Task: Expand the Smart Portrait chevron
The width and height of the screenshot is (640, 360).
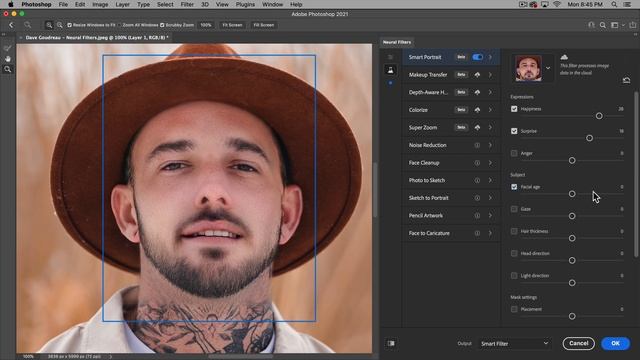Action: tap(490, 57)
